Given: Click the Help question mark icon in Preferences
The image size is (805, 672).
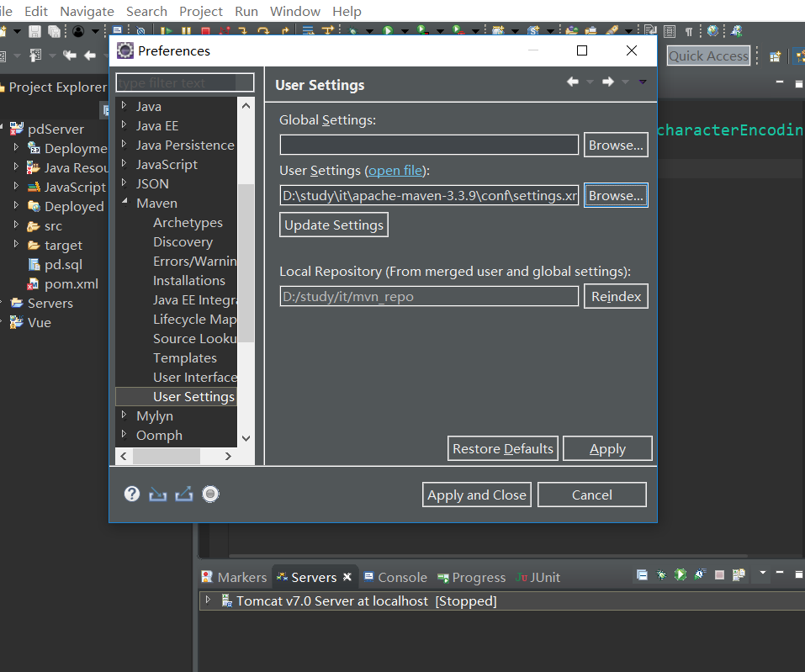Looking at the screenshot, I should [132, 494].
